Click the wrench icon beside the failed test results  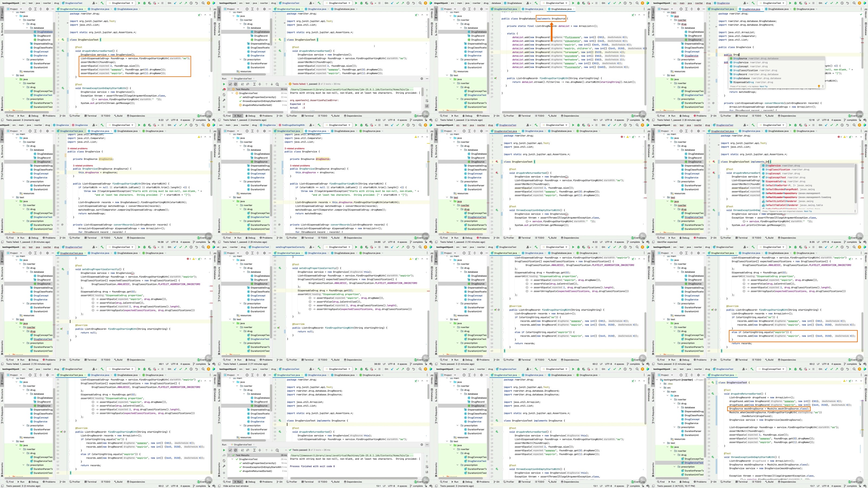224,100
